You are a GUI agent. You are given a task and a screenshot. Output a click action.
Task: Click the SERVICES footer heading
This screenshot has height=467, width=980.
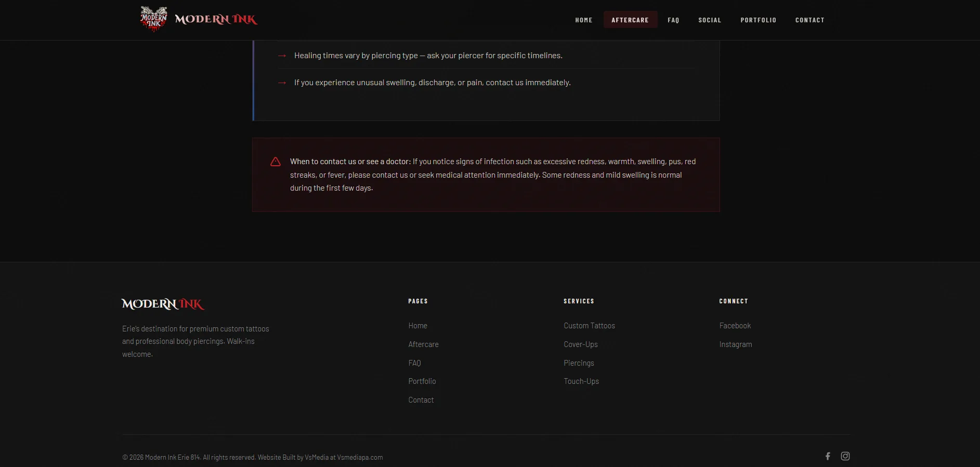579,301
